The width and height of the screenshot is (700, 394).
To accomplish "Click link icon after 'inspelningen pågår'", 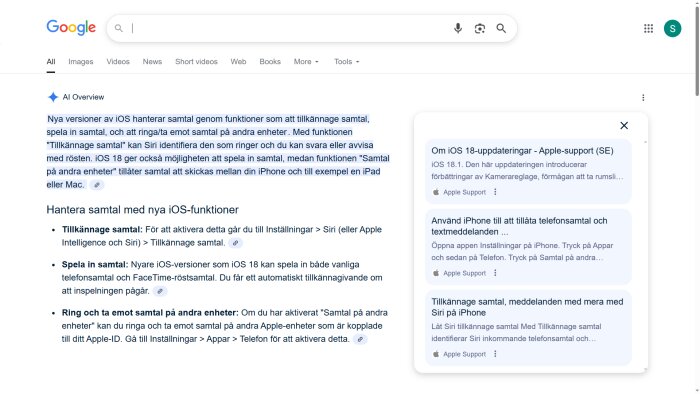I will [x=160, y=291].
